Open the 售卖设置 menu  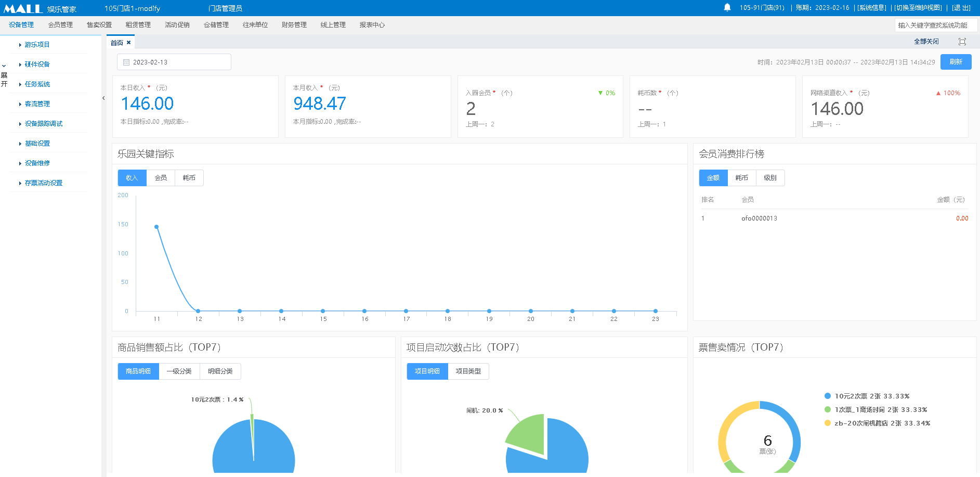tap(99, 25)
